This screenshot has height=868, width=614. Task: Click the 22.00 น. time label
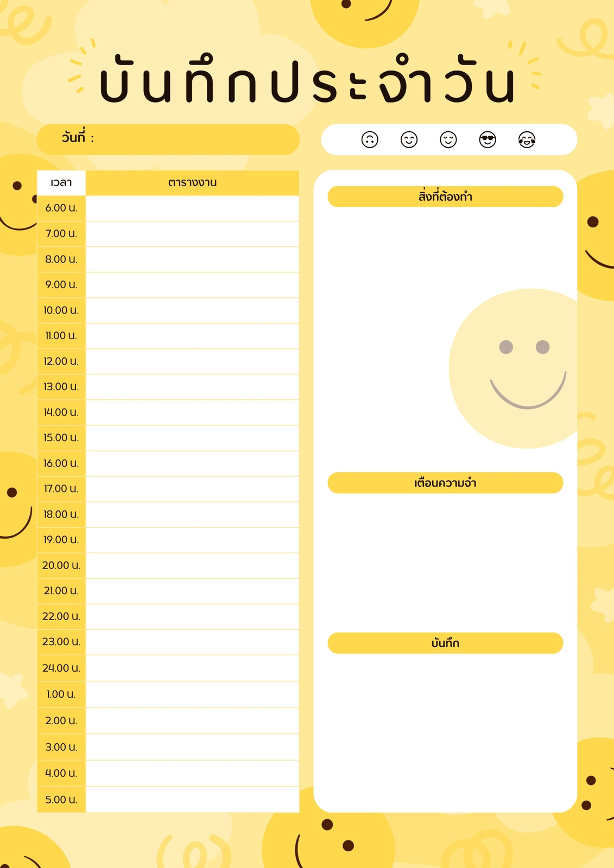[61, 616]
